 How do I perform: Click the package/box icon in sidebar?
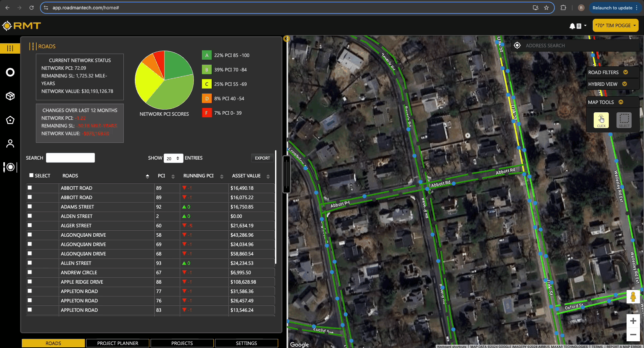(10, 96)
